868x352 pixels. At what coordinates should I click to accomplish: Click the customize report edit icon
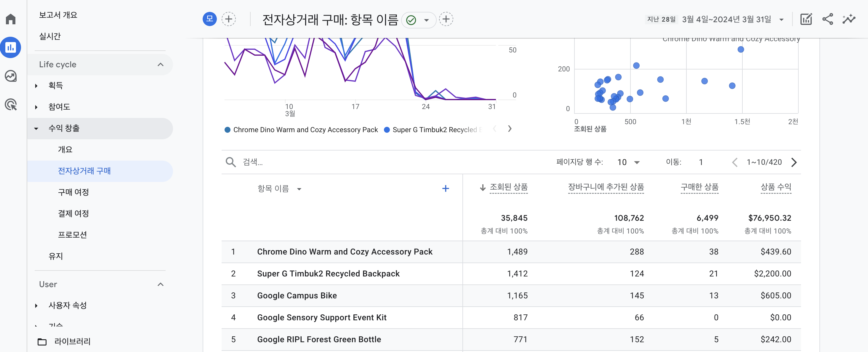806,19
